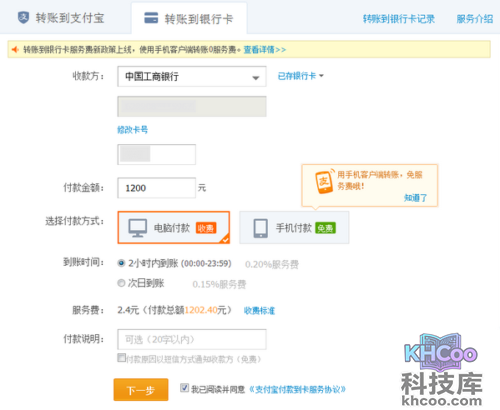Click the 0.20%服务费 text

(x=272, y=265)
